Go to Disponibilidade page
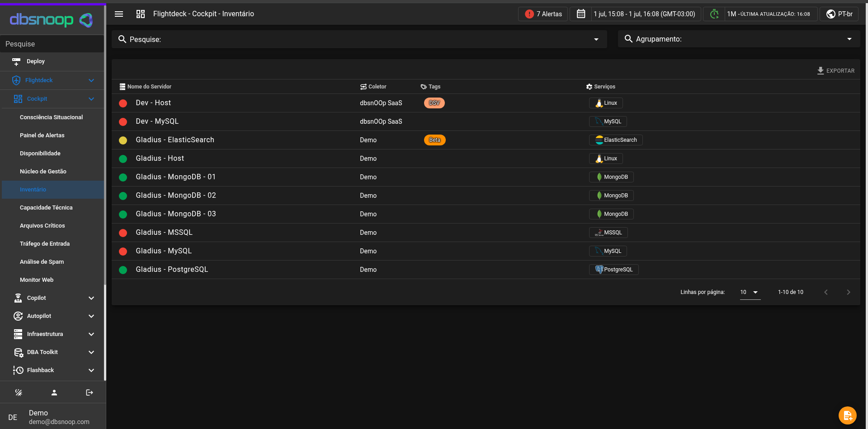The height and width of the screenshot is (429, 868). click(40, 154)
